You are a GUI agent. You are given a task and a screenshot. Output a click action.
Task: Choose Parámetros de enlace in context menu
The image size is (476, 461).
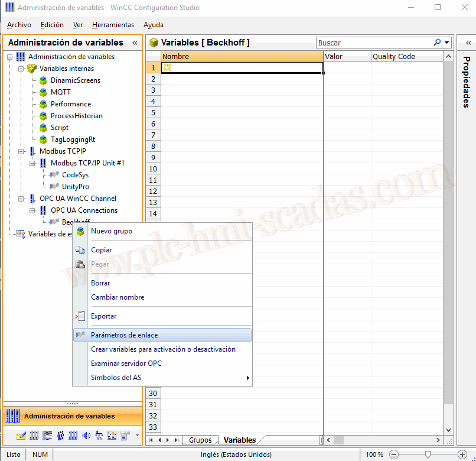124,335
